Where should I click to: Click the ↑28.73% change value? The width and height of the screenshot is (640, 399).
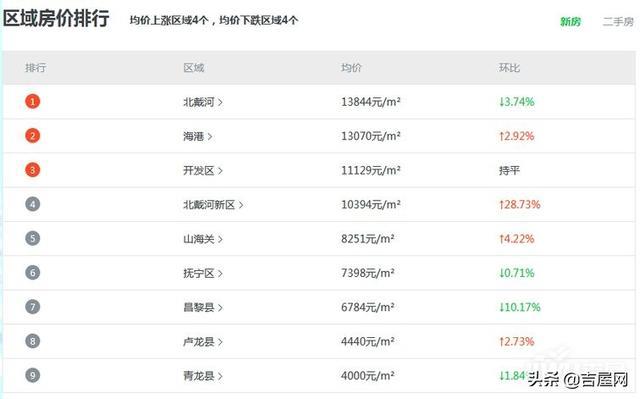(x=520, y=205)
